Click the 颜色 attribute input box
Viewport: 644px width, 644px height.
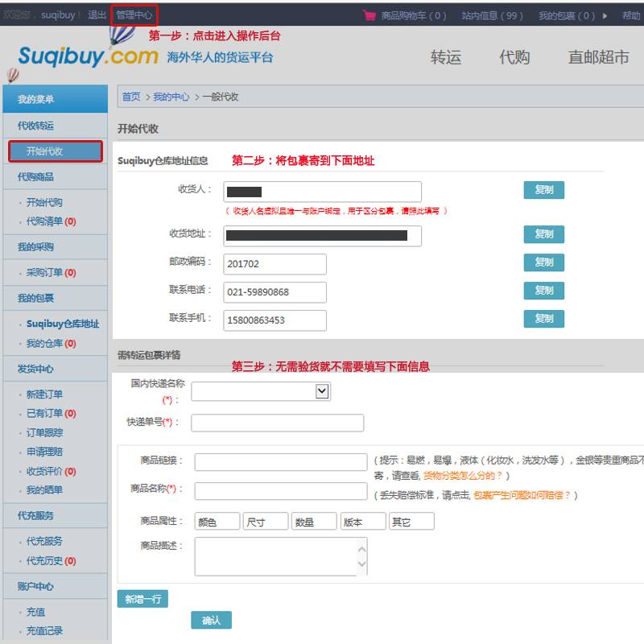coord(217,522)
